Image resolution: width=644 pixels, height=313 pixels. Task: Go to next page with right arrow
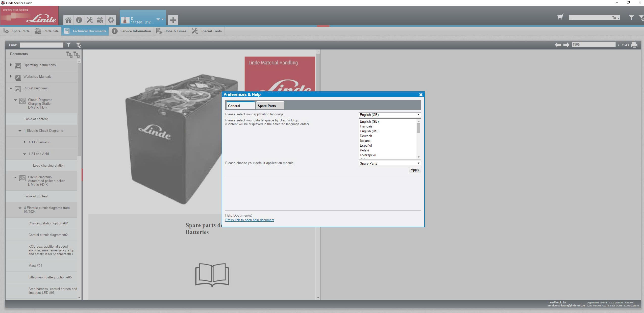(x=566, y=45)
